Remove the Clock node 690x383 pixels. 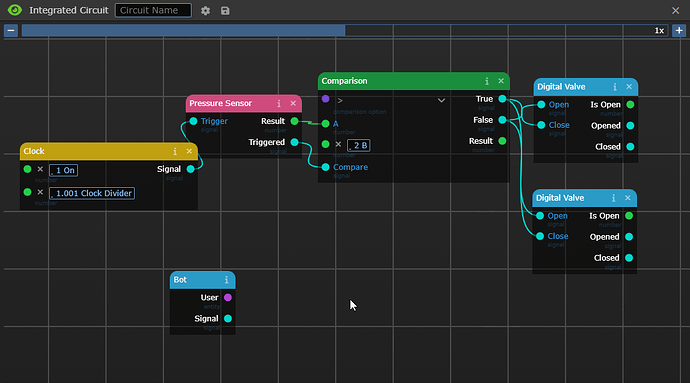tap(189, 151)
